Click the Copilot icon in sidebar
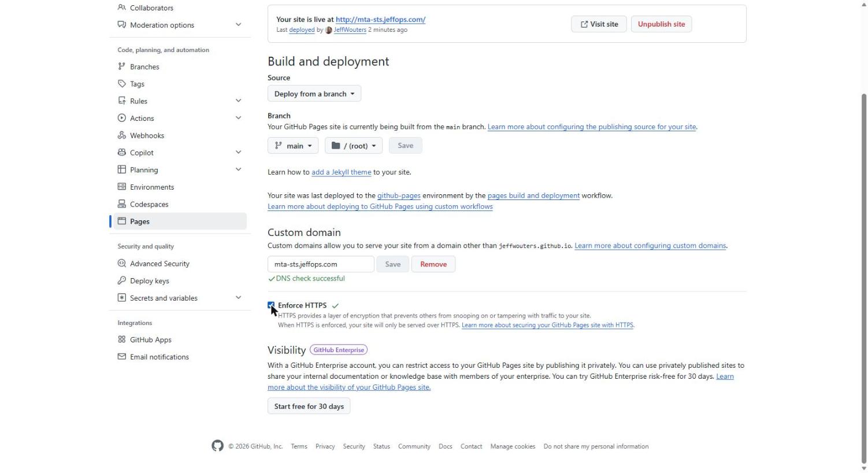Viewport: 868px width, 473px height. [x=121, y=153]
